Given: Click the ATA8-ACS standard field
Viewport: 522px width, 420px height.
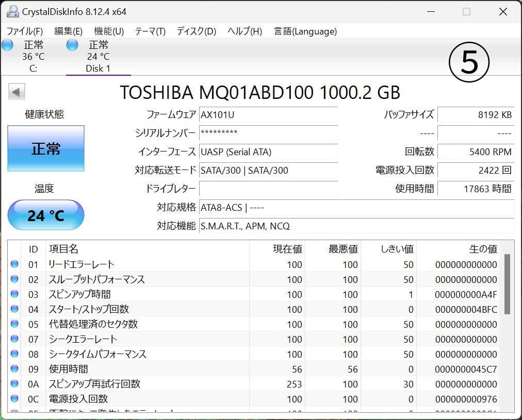Looking at the screenshot, I should [356, 208].
